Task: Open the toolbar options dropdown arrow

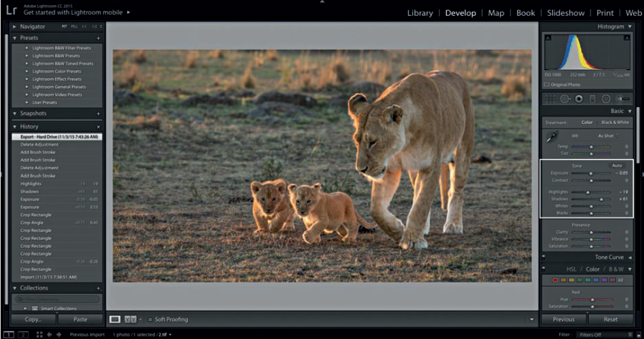Action: coord(532,319)
